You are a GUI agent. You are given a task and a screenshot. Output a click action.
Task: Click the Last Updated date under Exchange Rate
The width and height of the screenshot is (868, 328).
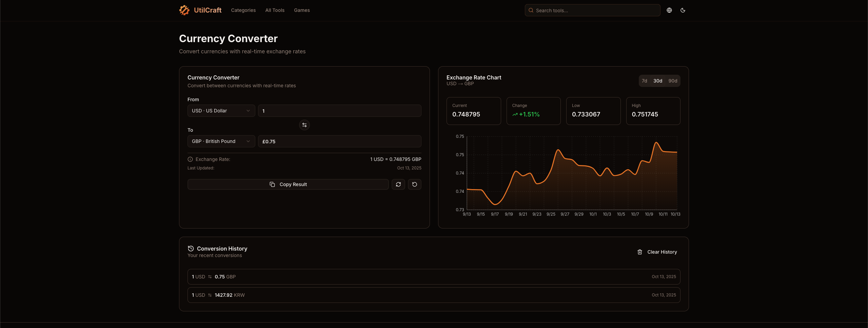tap(409, 168)
